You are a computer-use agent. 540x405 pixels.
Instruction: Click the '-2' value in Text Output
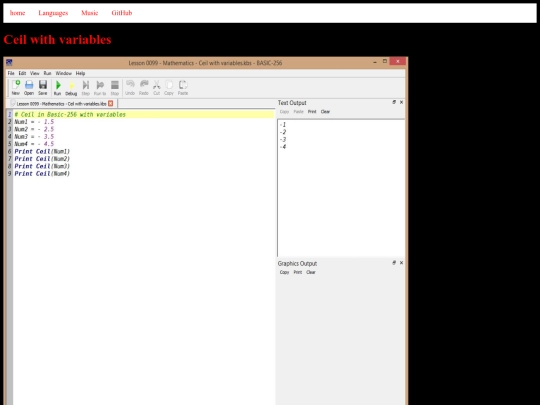(283, 132)
